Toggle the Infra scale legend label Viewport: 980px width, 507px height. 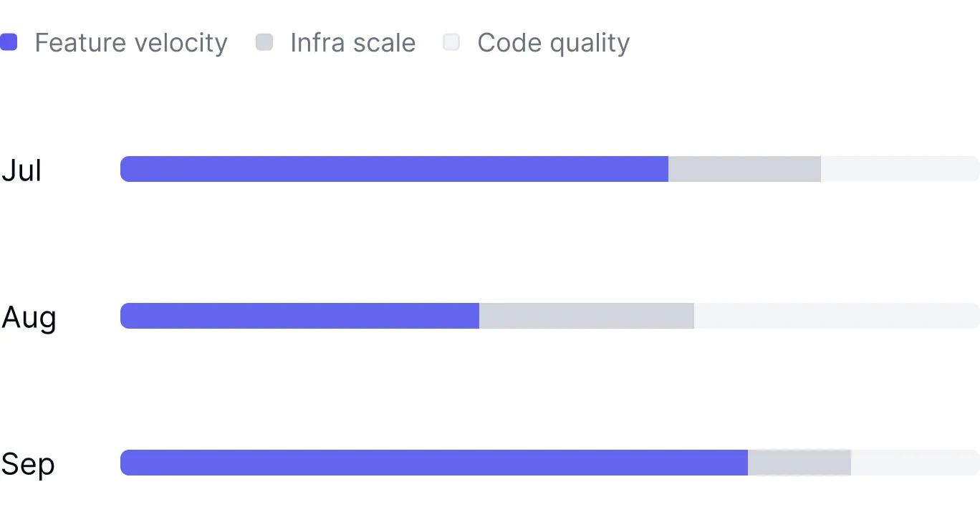coord(352,43)
